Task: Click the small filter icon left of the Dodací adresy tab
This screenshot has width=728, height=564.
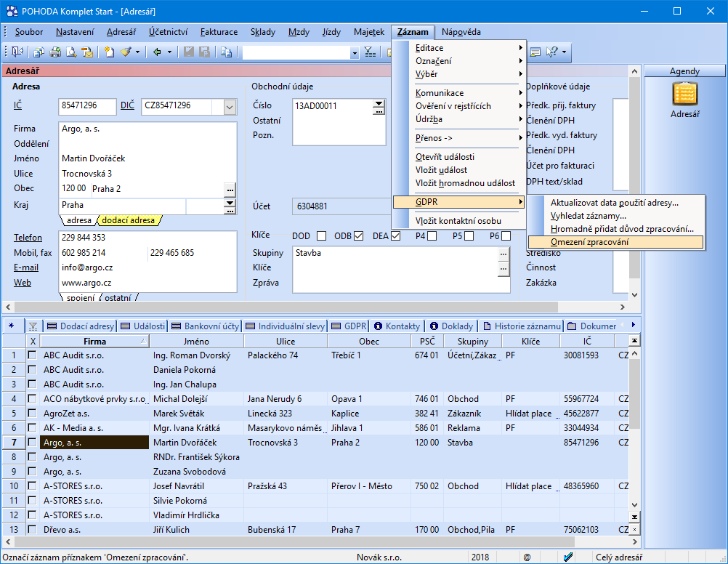Action: click(33, 326)
